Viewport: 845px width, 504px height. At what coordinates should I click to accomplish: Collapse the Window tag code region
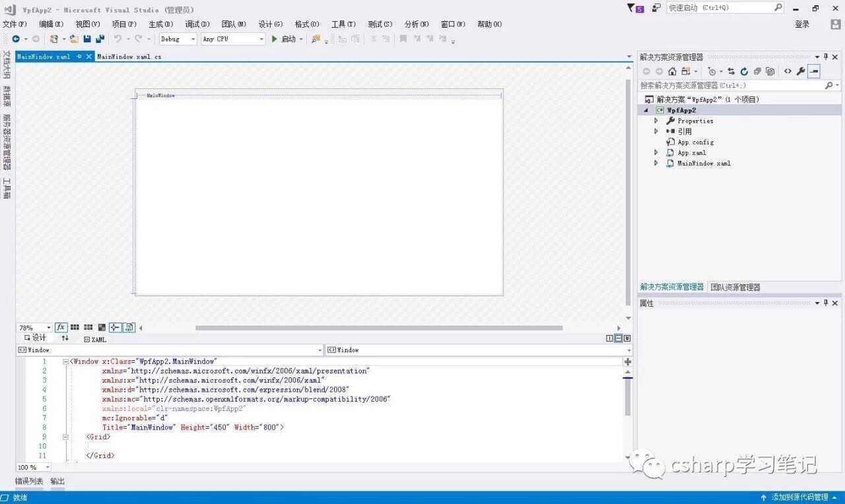click(x=65, y=362)
